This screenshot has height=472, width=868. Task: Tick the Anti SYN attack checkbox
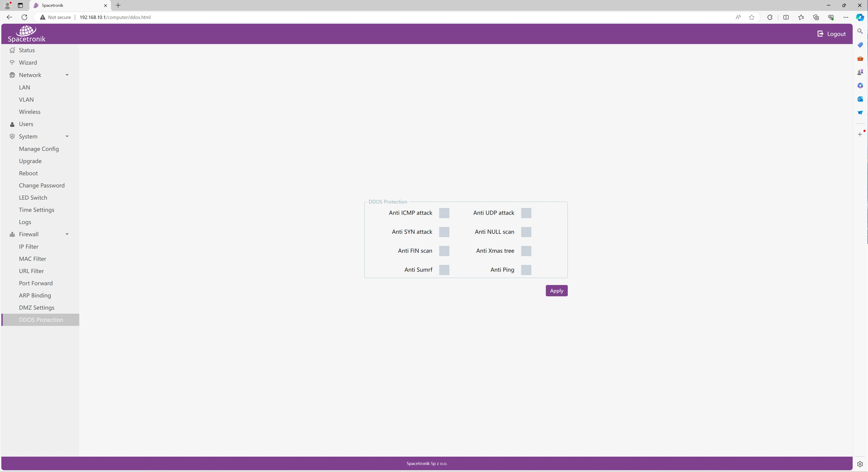click(x=444, y=232)
